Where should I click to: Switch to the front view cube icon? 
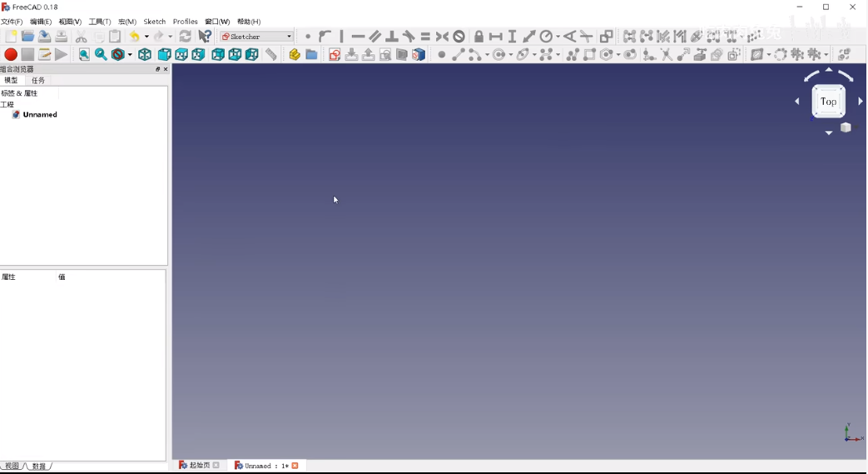pyautogui.click(x=165, y=54)
